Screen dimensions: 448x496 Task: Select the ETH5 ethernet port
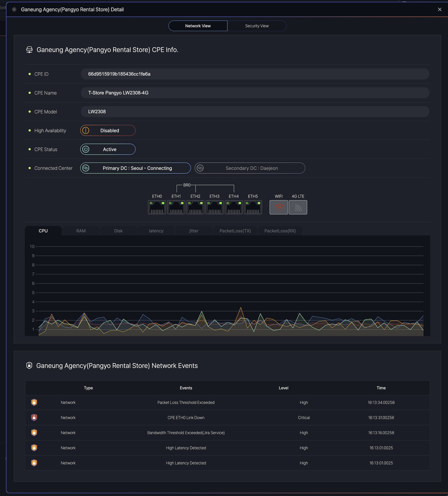point(253,207)
